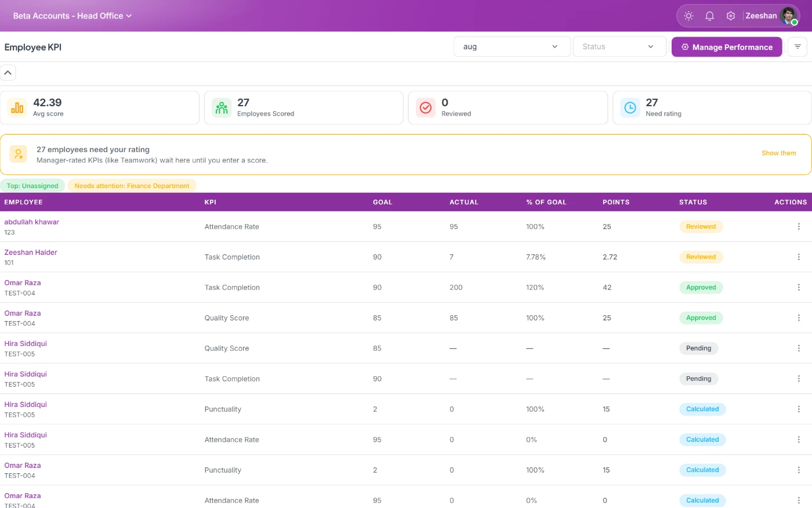The image size is (812, 508).
Task: Open actions menu for Zeeshan Haider row
Action: pos(799,257)
